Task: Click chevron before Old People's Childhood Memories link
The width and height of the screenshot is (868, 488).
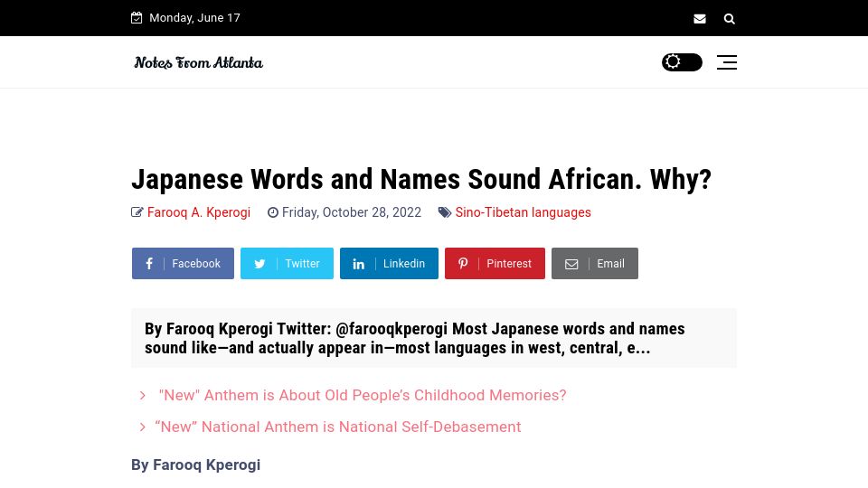Action: pos(143,396)
